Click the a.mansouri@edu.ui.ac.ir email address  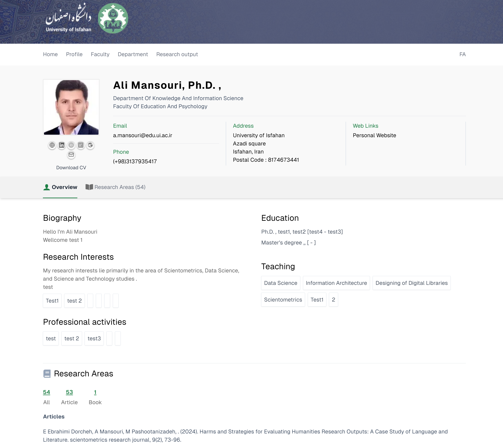pos(143,135)
